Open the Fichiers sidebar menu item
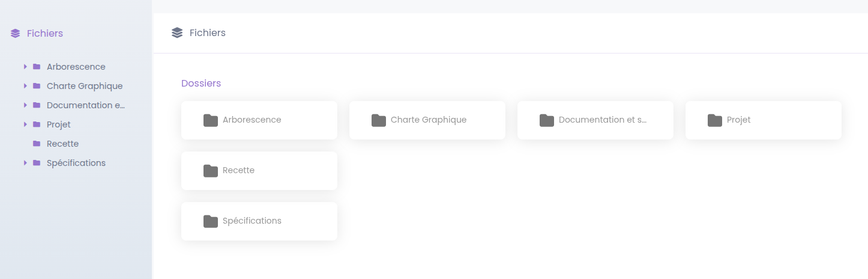Screen dimensions: 868x279 click(x=44, y=34)
